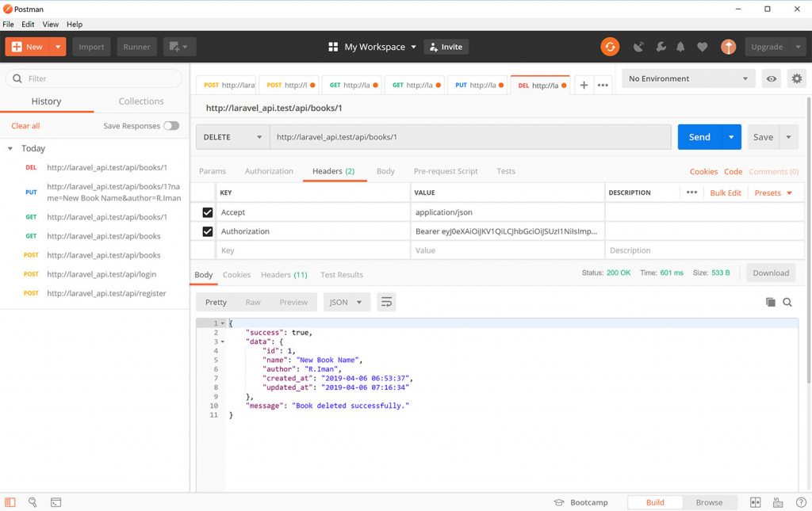Click the heart icon in header
Screen dimensions: 812x511
click(702, 47)
